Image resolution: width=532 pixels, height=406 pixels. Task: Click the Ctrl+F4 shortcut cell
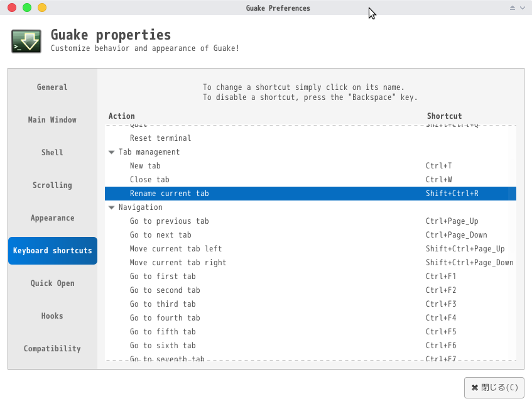441,318
